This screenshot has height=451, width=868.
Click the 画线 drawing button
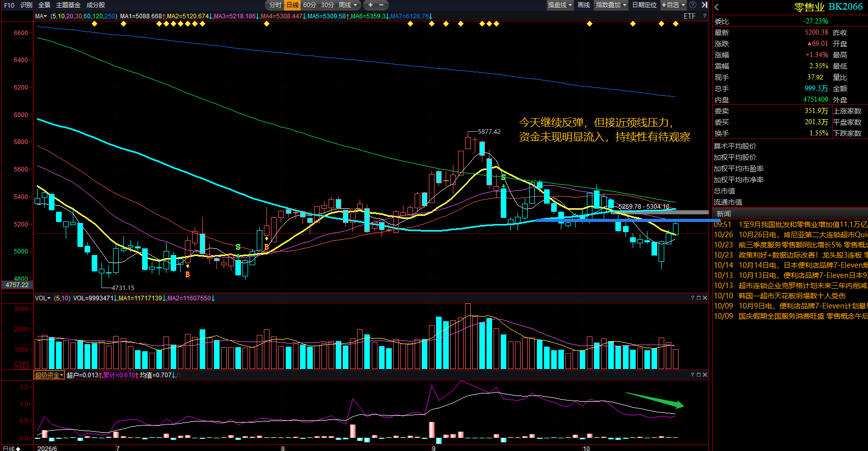coord(584,5)
